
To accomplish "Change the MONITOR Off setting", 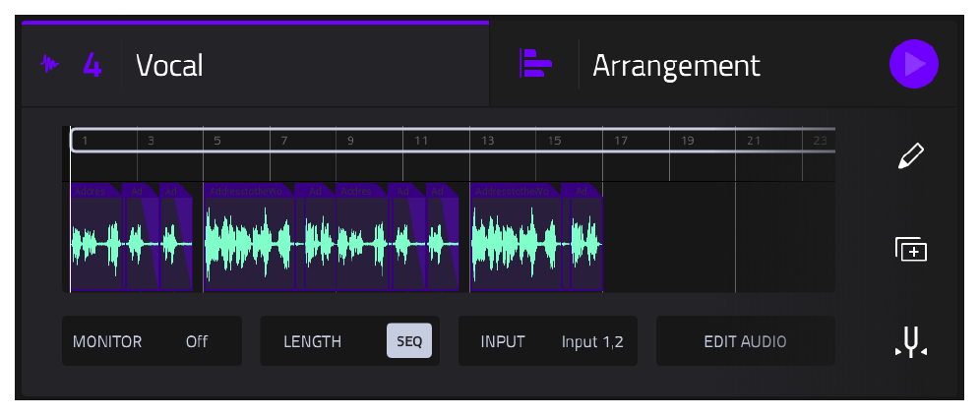I will (x=152, y=341).
